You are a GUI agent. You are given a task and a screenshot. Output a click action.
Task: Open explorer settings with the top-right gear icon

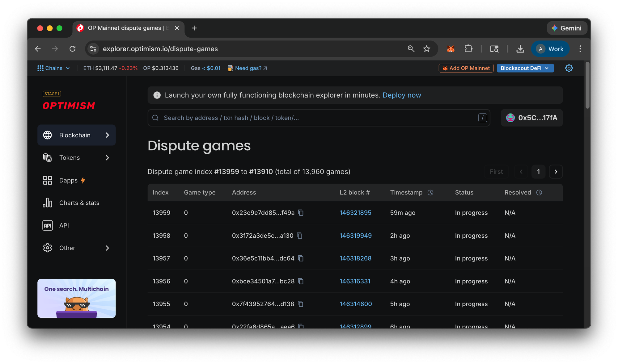click(x=569, y=68)
